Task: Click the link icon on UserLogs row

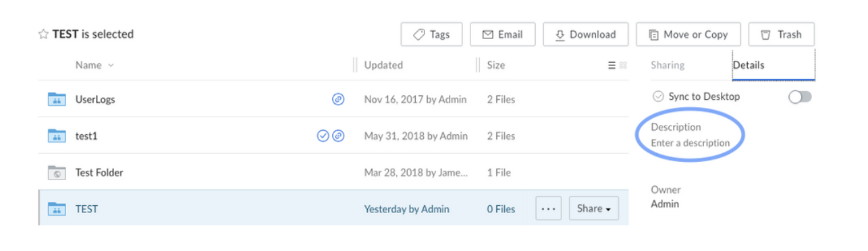Action: tap(339, 99)
